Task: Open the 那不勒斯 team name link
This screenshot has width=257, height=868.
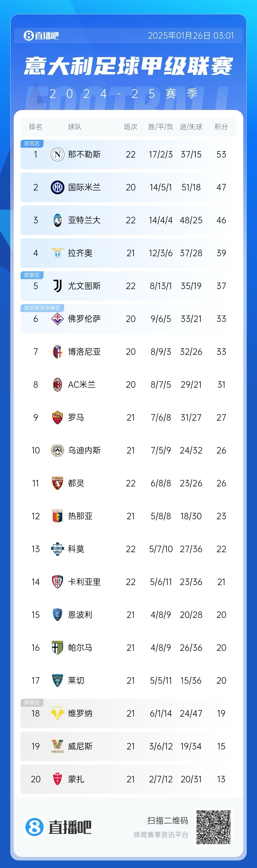Action: [84, 154]
